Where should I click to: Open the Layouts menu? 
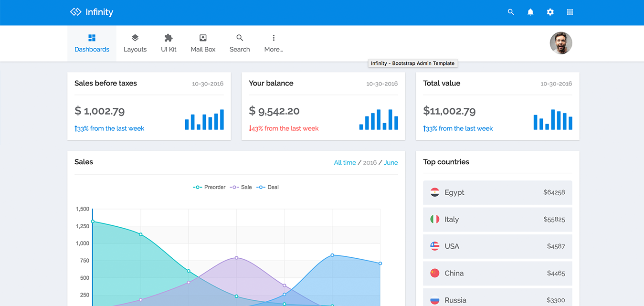click(x=135, y=43)
